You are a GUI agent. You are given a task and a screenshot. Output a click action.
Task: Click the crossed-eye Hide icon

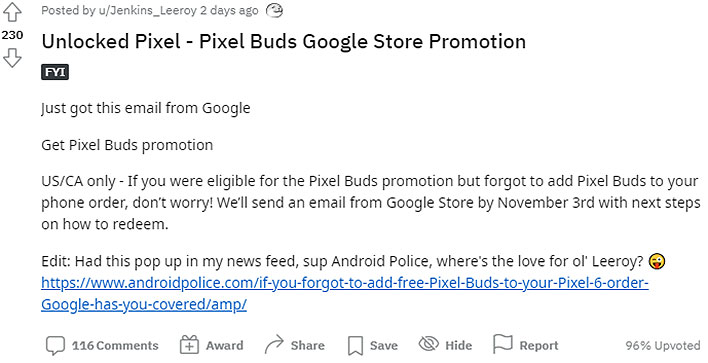point(429,344)
